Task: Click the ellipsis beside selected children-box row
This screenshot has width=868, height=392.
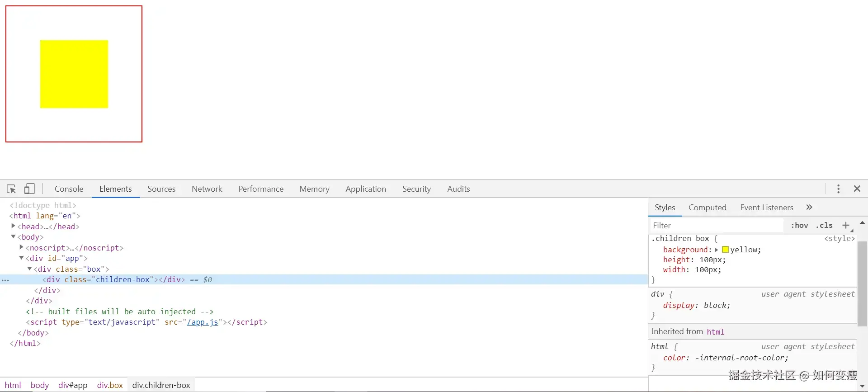Action: [x=5, y=280]
